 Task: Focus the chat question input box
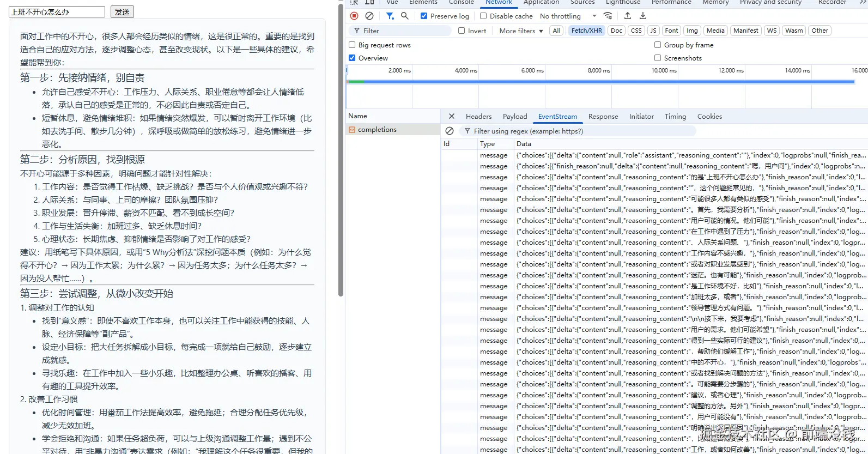point(57,12)
